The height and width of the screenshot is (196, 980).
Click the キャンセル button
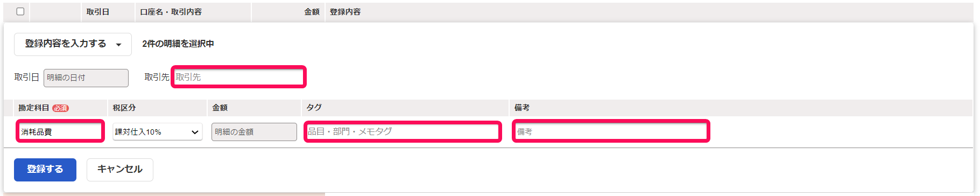[120, 170]
